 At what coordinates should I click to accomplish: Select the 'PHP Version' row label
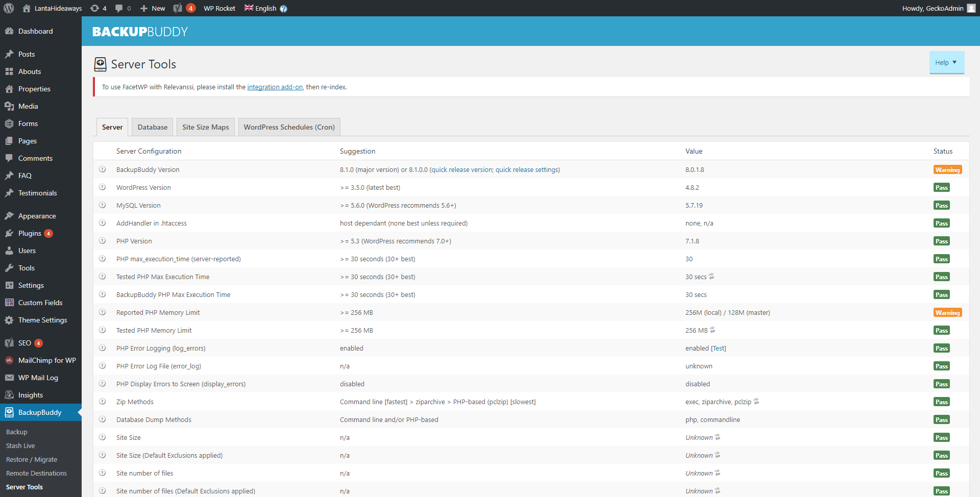click(x=134, y=241)
